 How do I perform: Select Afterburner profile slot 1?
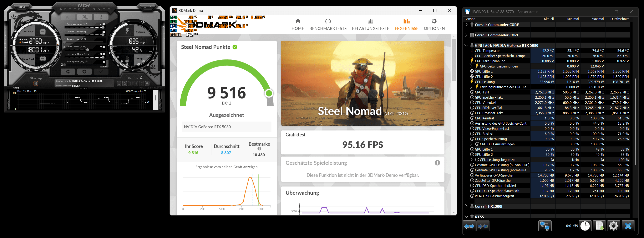pos(119,83)
